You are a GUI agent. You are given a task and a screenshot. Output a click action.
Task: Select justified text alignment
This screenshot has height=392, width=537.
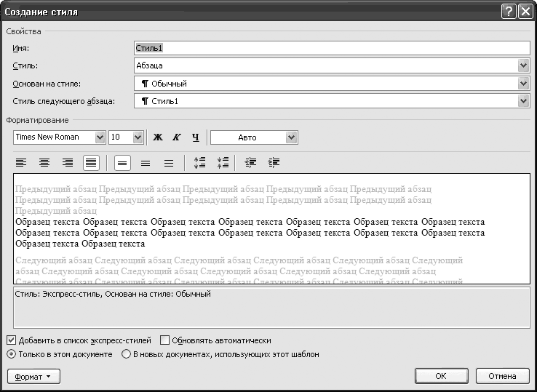[91, 163]
